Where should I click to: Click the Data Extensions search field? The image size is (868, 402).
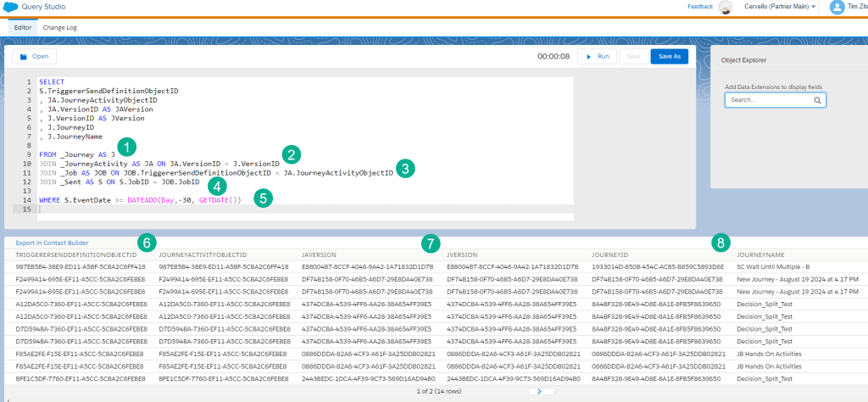pos(767,100)
